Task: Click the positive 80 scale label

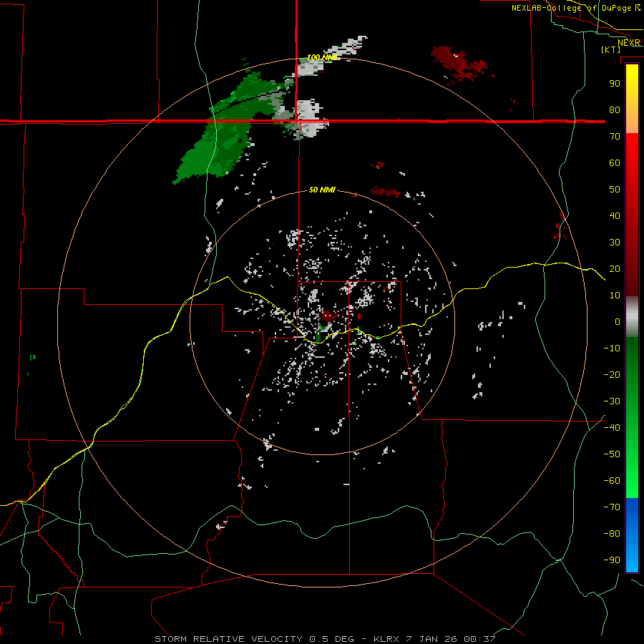Action: click(615, 109)
